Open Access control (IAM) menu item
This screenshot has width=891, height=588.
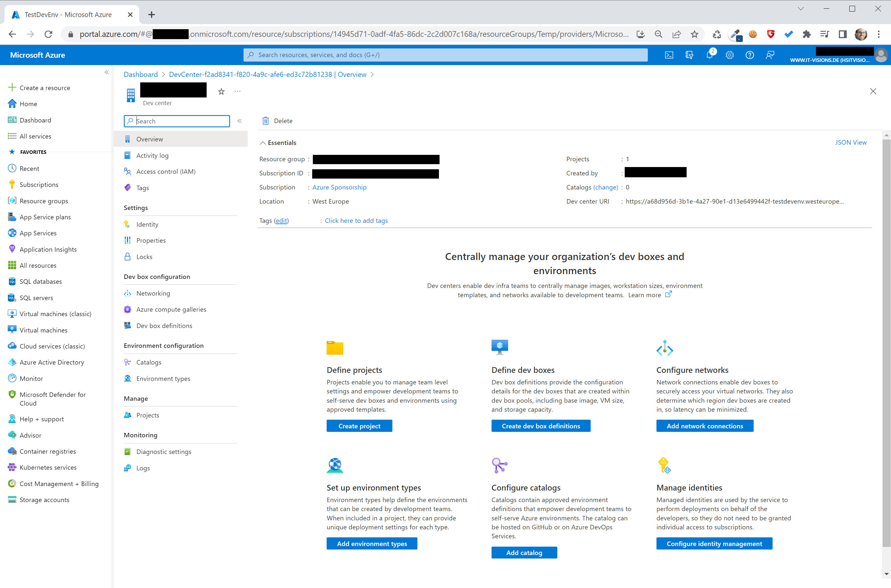166,172
